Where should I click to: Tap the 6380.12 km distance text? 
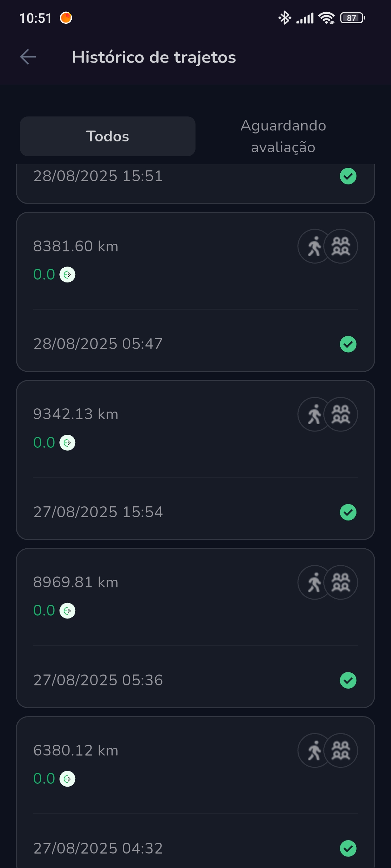point(76,750)
